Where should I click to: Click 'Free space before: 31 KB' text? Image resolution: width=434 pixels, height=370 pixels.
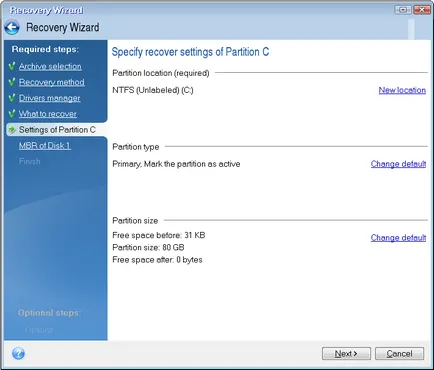(159, 235)
